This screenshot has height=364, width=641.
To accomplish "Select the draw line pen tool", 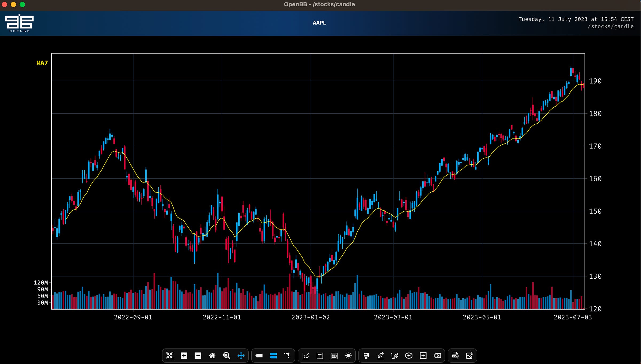I will (380, 355).
